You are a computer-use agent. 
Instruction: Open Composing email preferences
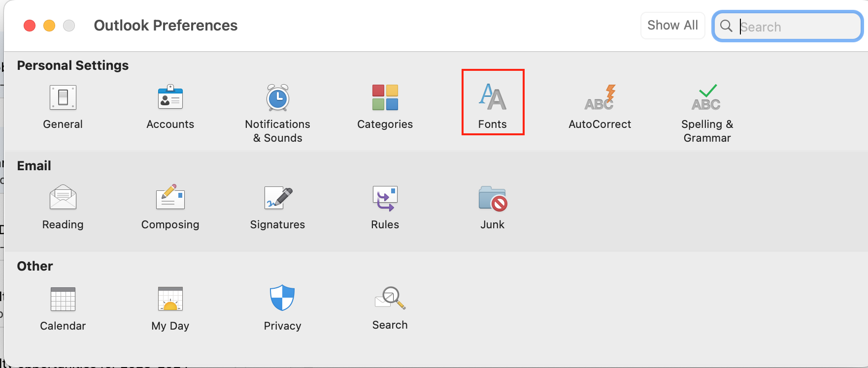pos(170,207)
